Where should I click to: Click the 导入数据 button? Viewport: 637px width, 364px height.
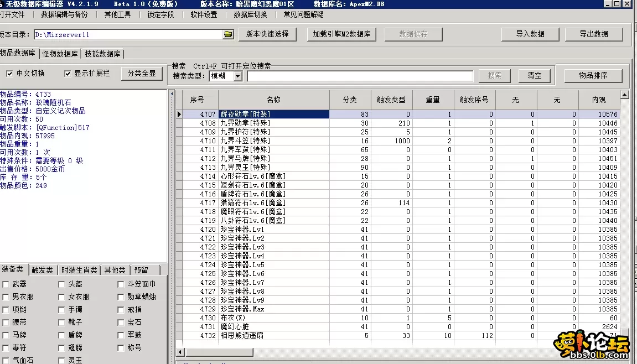pyautogui.click(x=530, y=34)
